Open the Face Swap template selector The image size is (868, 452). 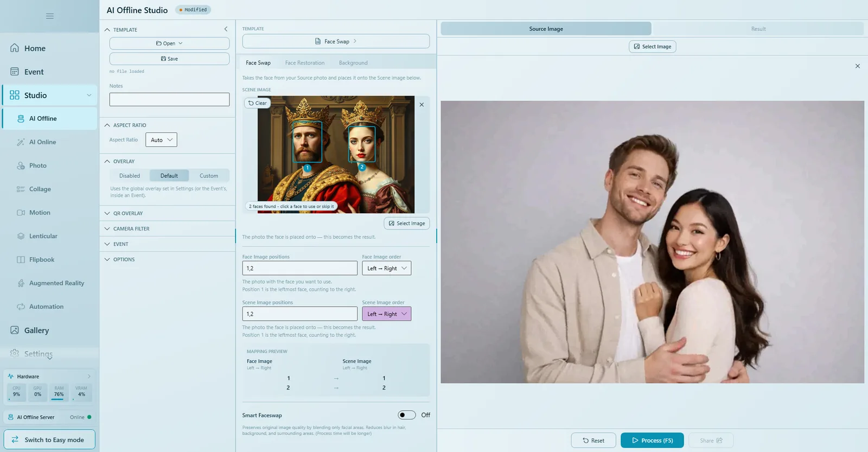coord(336,41)
